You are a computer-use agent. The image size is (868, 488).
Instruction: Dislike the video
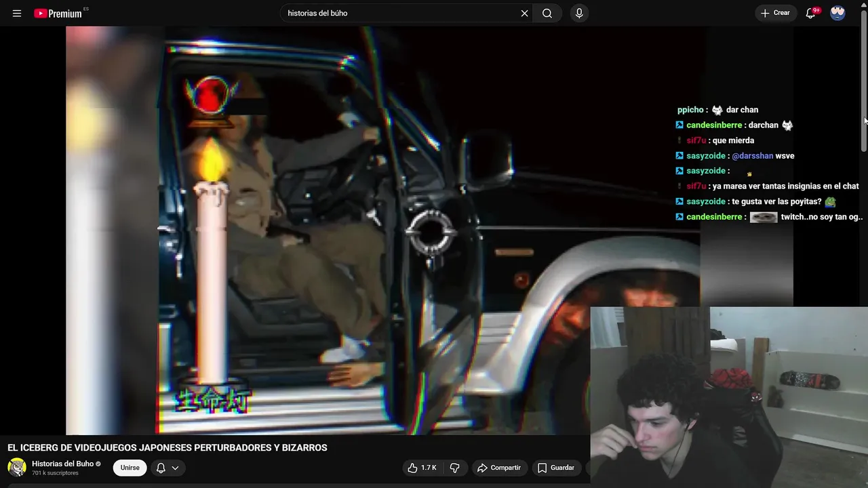455,468
